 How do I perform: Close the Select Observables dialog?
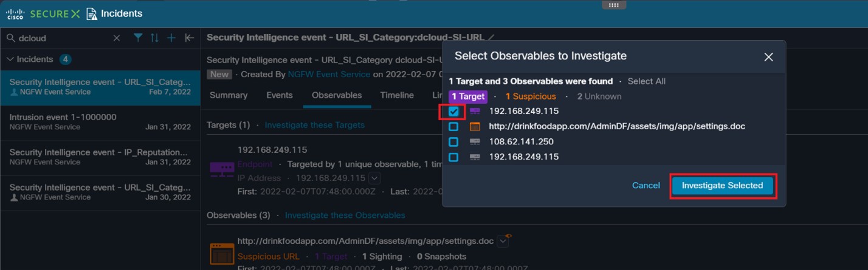click(768, 57)
